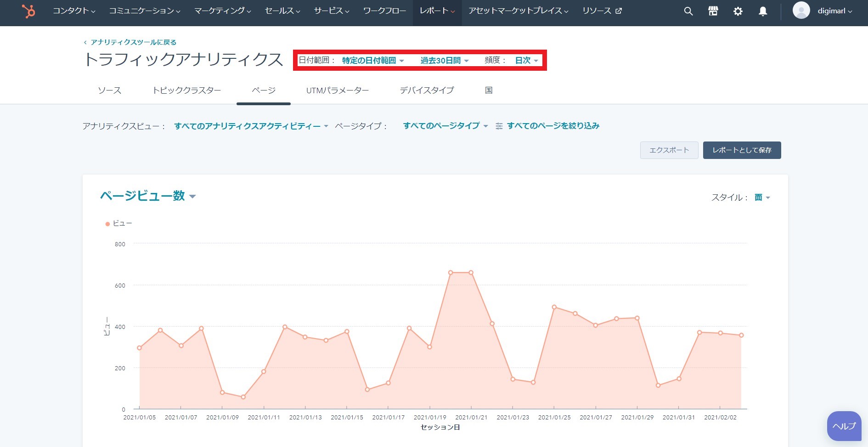This screenshot has width=868, height=447.
Task: Click すべてのページを絞り込み filter link
Action: pyautogui.click(x=553, y=126)
